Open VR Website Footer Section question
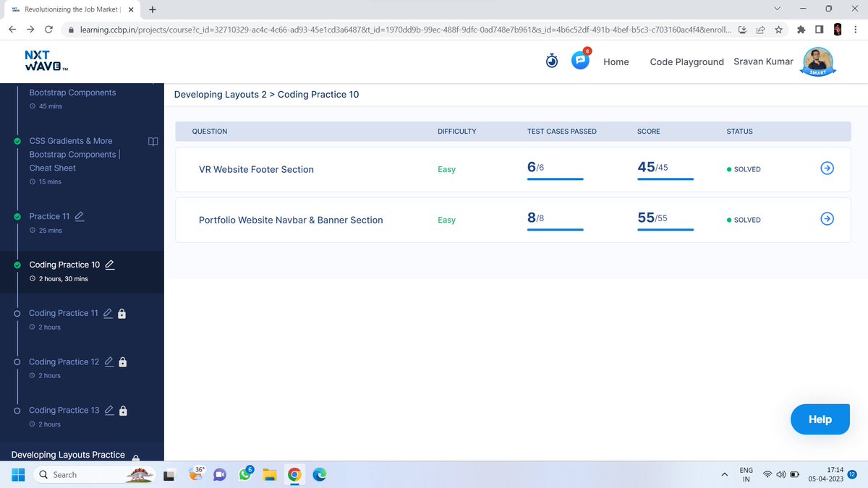The width and height of the screenshot is (868, 488). [256, 169]
